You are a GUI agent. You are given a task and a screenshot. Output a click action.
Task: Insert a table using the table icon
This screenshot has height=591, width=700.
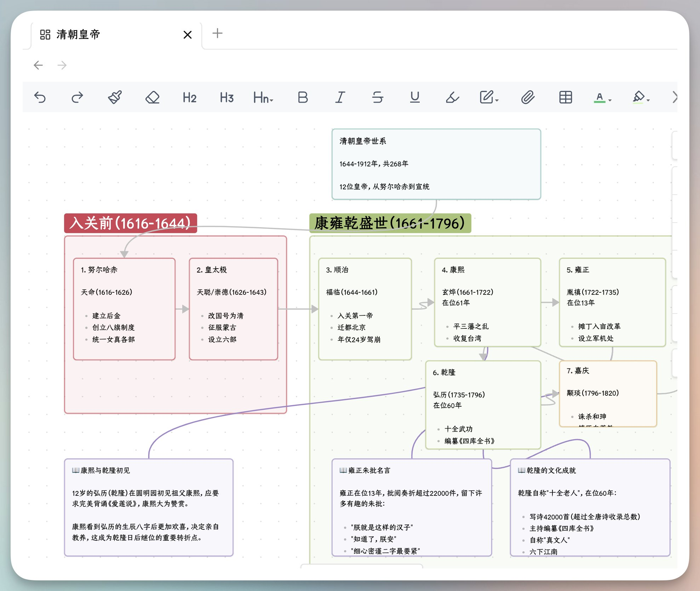565,97
